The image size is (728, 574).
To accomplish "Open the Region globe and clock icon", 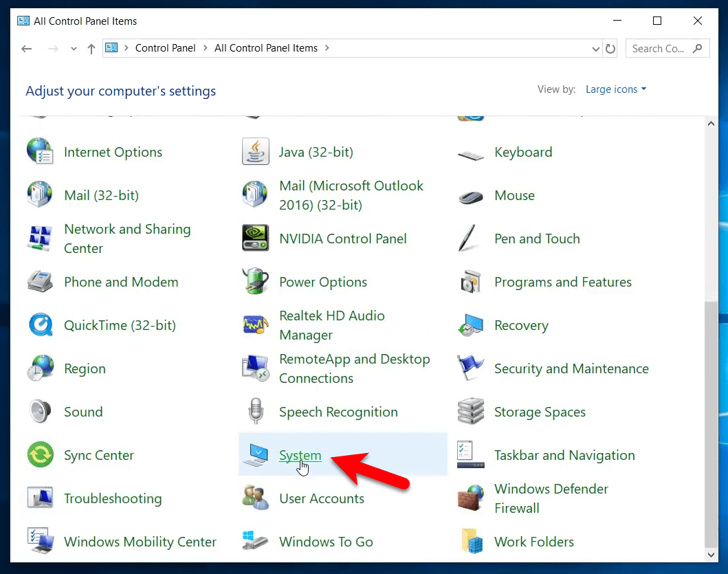I will click(x=40, y=368).
